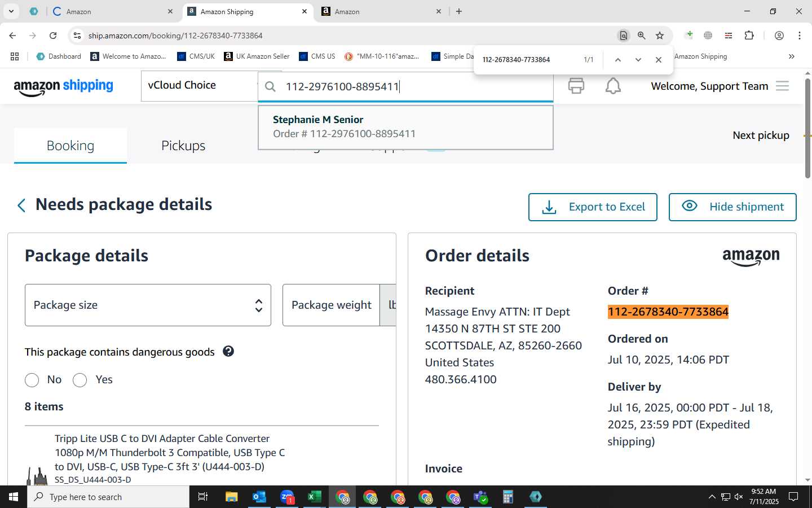The width and height of the screenshot is (812, 508).
Task: Click Export to Excel button
Action: (x=593, y=207)
